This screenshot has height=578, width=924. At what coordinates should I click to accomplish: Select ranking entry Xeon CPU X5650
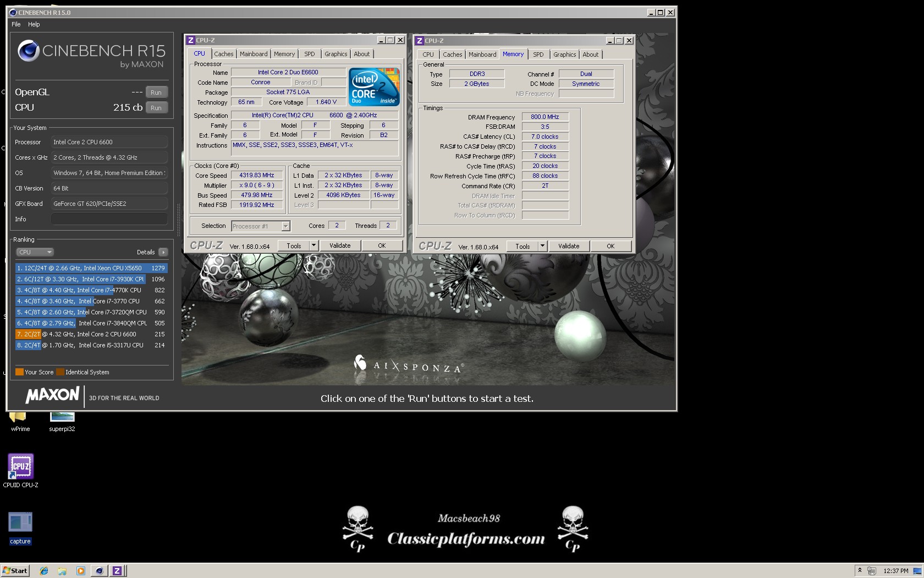click(x=91, y=268)
